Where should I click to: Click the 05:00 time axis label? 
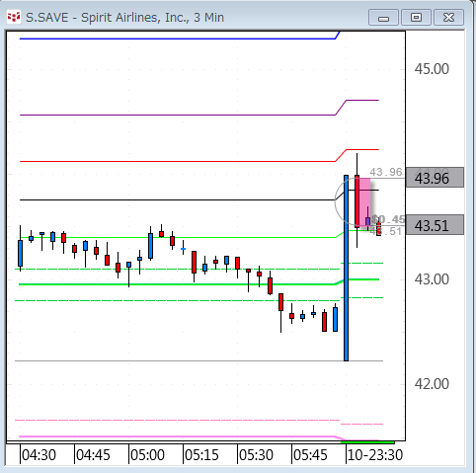click(x=147, y=455)
